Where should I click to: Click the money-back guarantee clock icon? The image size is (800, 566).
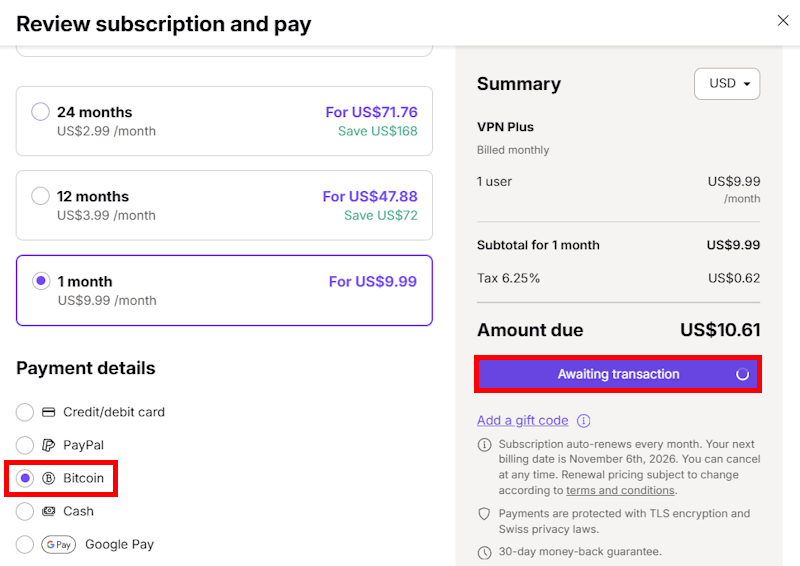484,552
